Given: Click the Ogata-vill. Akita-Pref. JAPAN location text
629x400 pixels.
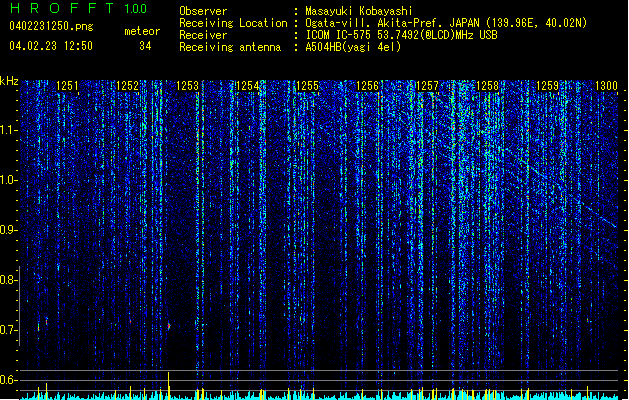Looking at the screenshot, I should coord(446,23).
